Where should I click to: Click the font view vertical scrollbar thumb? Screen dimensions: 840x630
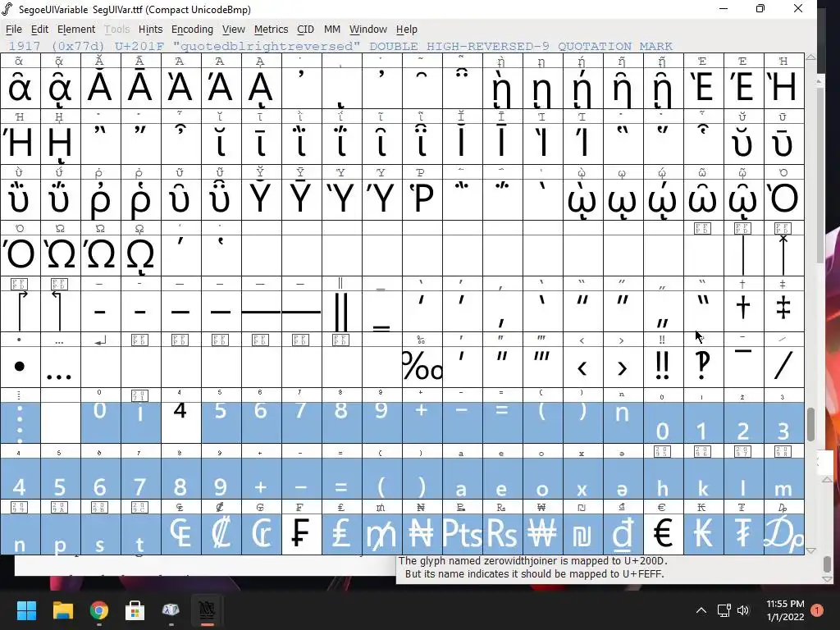click(x=810, y=424)
